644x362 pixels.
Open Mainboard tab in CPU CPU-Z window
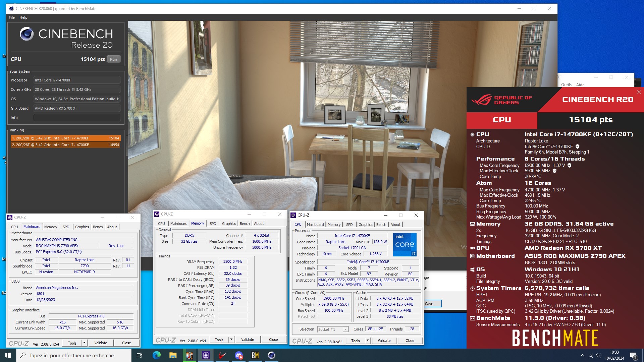pyautogui.click(x=315, y=225)
